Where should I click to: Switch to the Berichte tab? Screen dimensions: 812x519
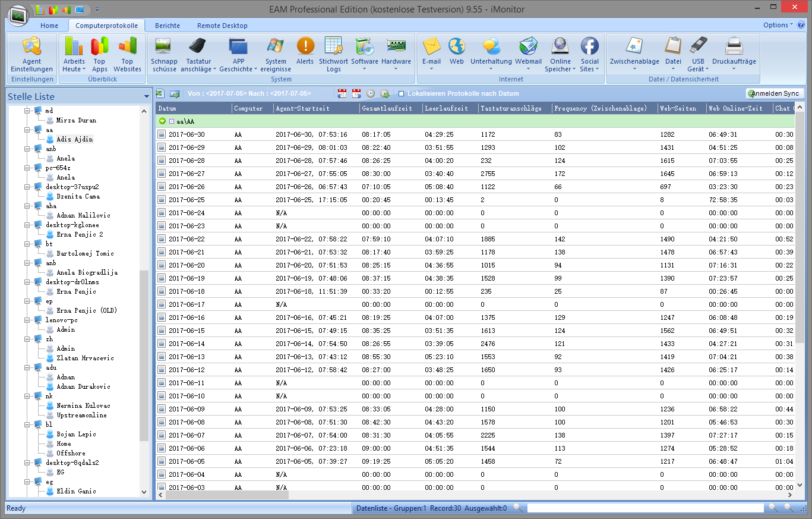click(167, 26)
